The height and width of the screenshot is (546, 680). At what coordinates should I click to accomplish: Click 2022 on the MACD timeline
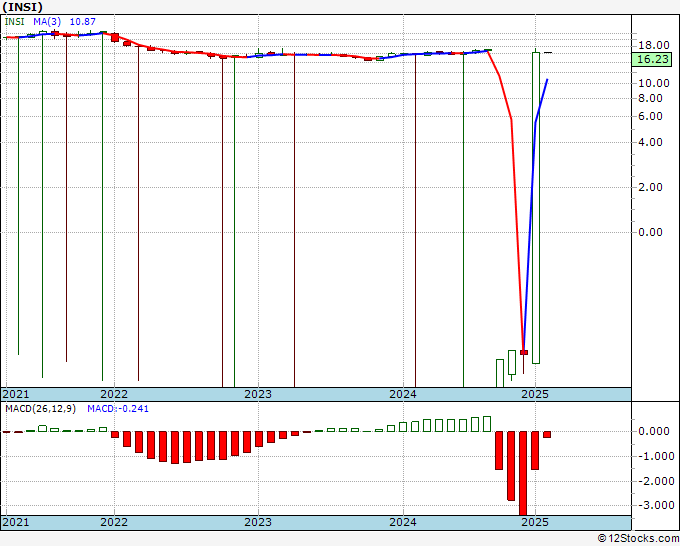pyautogui.click(x=114, y=522)
